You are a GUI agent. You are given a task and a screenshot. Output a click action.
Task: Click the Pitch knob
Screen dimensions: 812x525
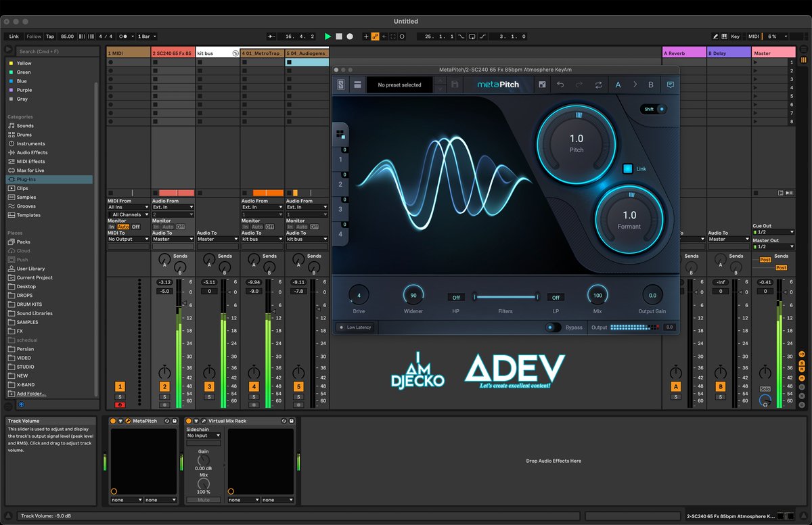click(x=577, y=143)
